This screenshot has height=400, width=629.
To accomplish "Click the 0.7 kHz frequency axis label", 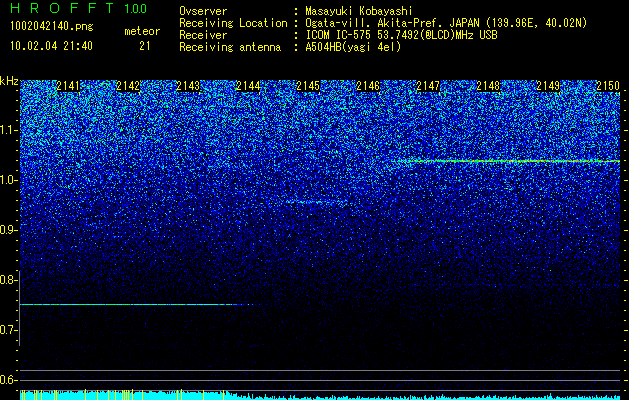I will 8,330.
